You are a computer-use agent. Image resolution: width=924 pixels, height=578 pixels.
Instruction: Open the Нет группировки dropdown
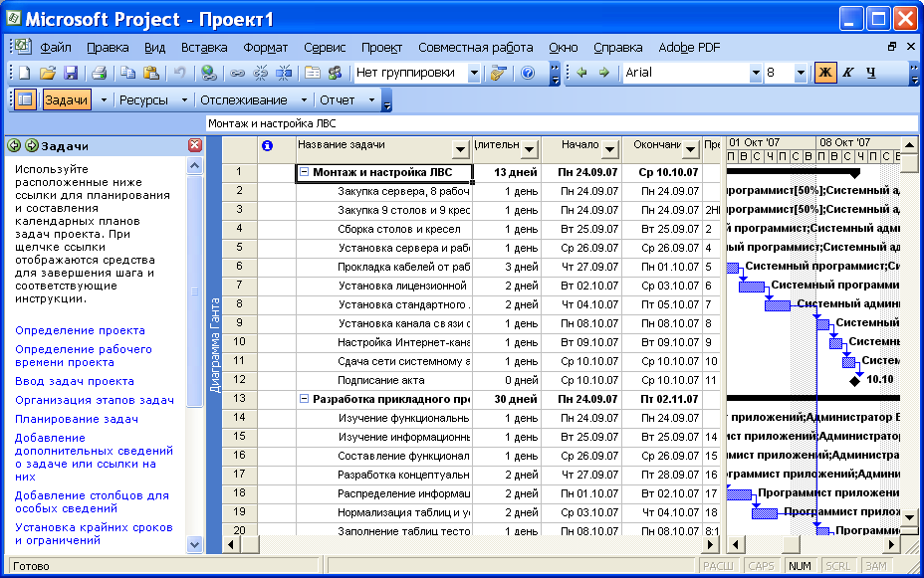coord(473,74)
